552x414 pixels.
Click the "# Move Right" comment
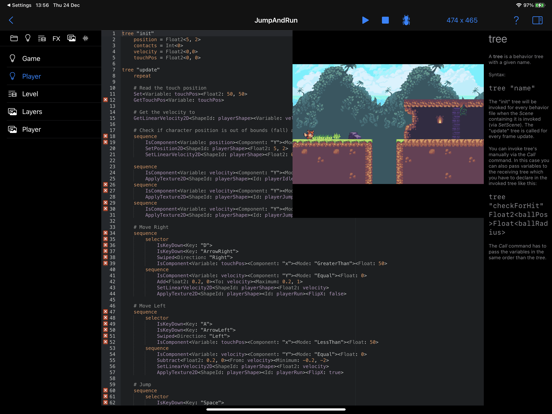pyautogui.click(x=151, y=227)
